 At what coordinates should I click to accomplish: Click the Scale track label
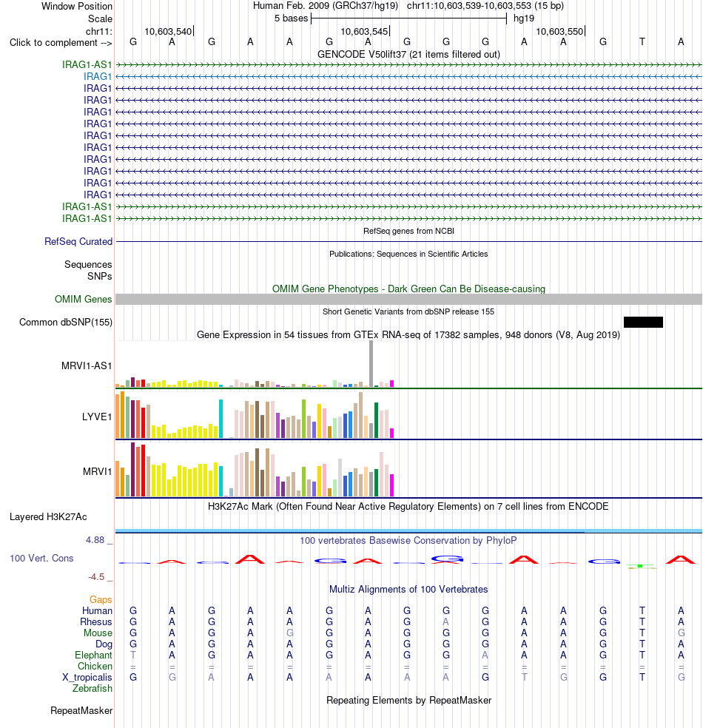[100, 19]
